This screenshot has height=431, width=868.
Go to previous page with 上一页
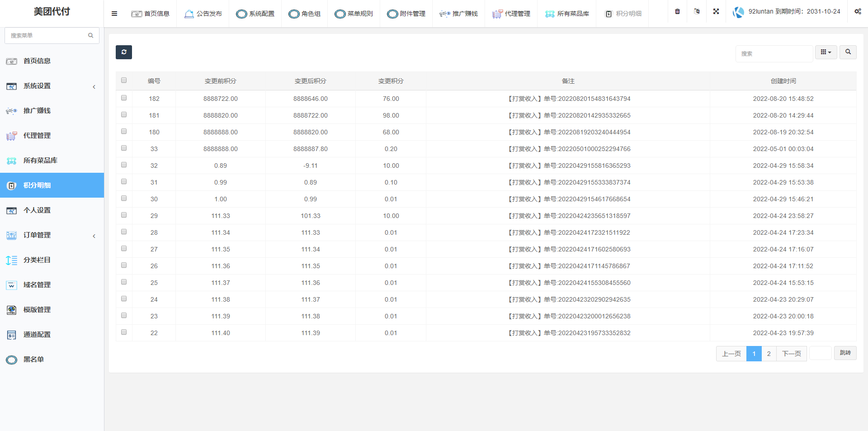pyautogui.click(x=731, y=354)
